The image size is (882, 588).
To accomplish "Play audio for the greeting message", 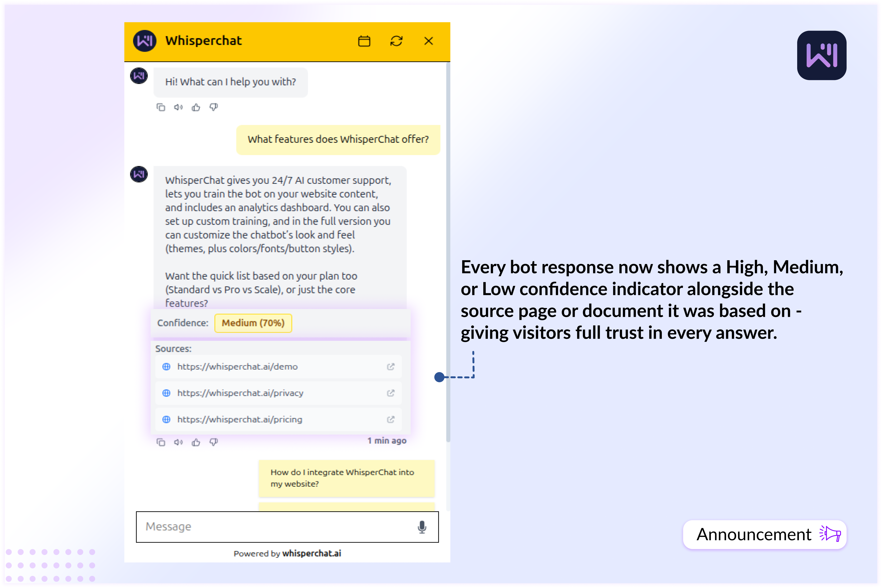I will 178,107.
